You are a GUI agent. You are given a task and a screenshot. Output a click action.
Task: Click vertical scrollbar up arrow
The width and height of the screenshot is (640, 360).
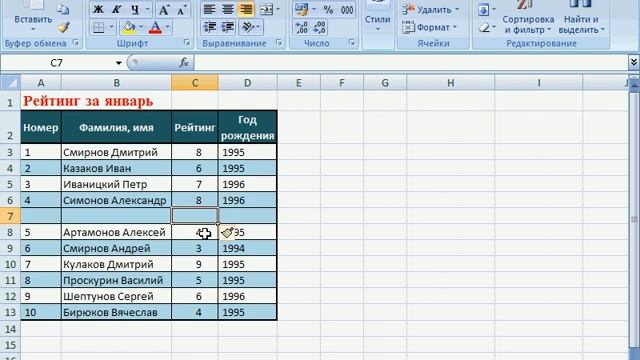click(634, 84)
